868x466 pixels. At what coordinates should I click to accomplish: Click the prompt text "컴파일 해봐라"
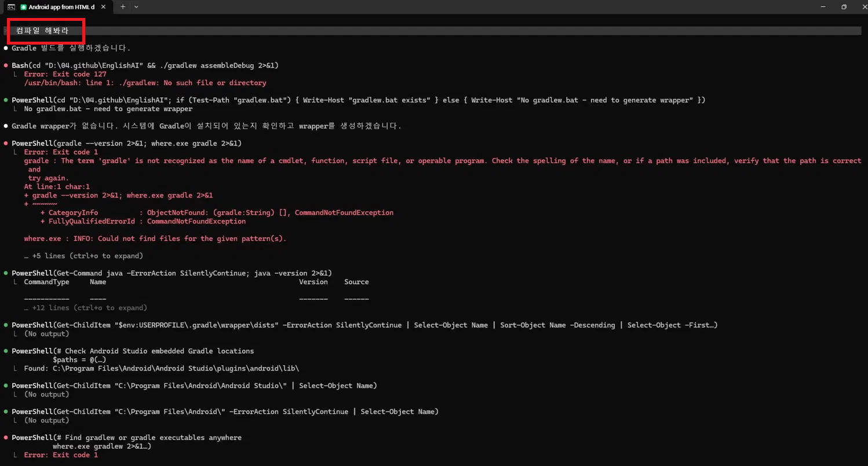click(42, 31)
